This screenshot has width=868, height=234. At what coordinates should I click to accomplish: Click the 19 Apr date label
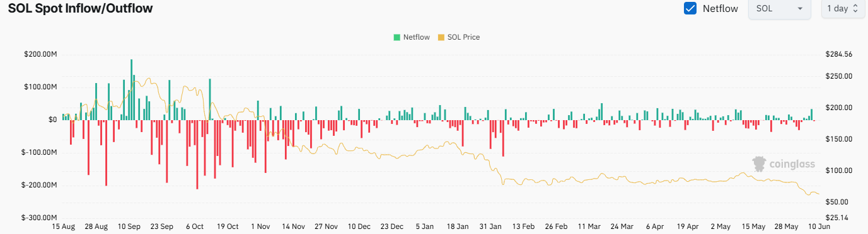687,226
